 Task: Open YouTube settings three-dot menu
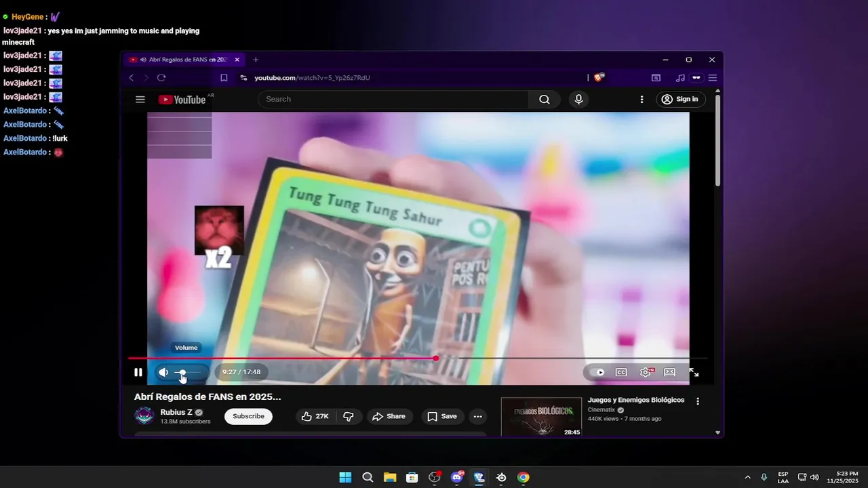point(642,100)
